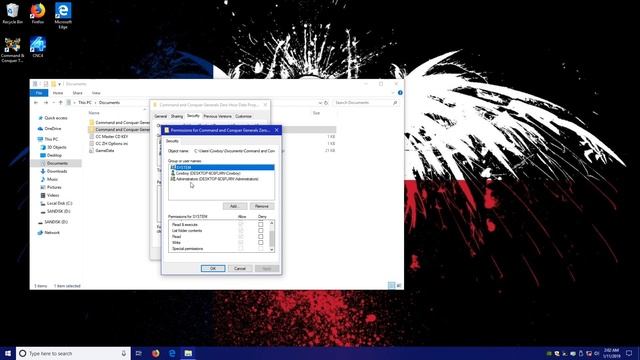
Task: Open the recent locations dropdown beside Forward
Action: pos(53,102)
